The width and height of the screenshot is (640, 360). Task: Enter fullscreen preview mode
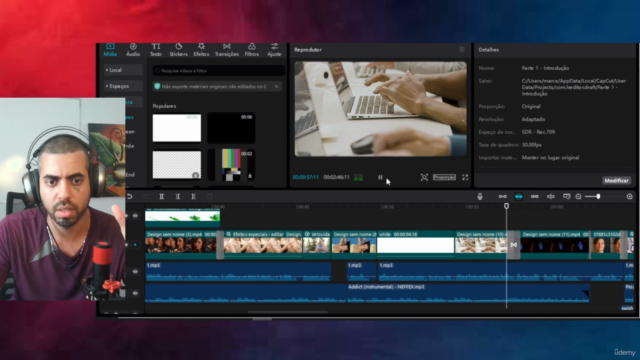pyautogui.click(x=465, y=177)
